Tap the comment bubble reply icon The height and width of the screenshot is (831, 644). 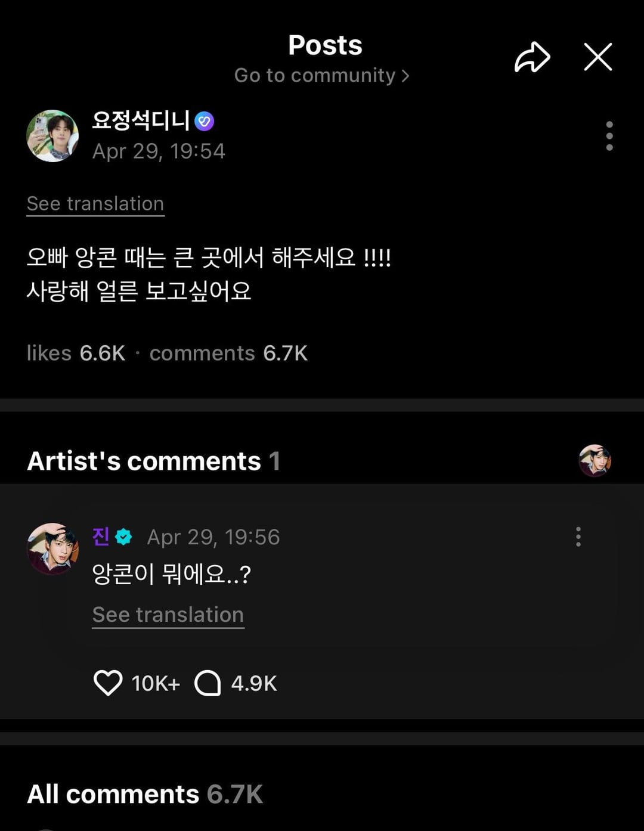[208, 683]
